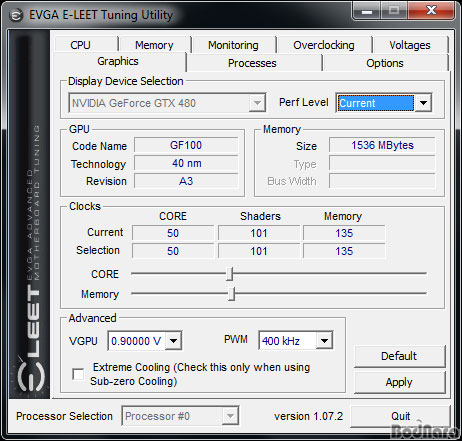This screenshot has height=441, width=462.
Task: Go to the Overclocking tab
Action: 324,45
